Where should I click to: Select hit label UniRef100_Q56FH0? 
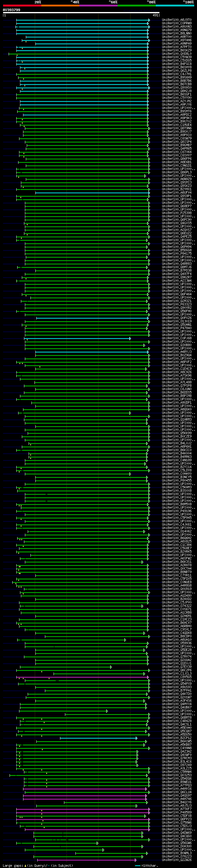[177, 311]
